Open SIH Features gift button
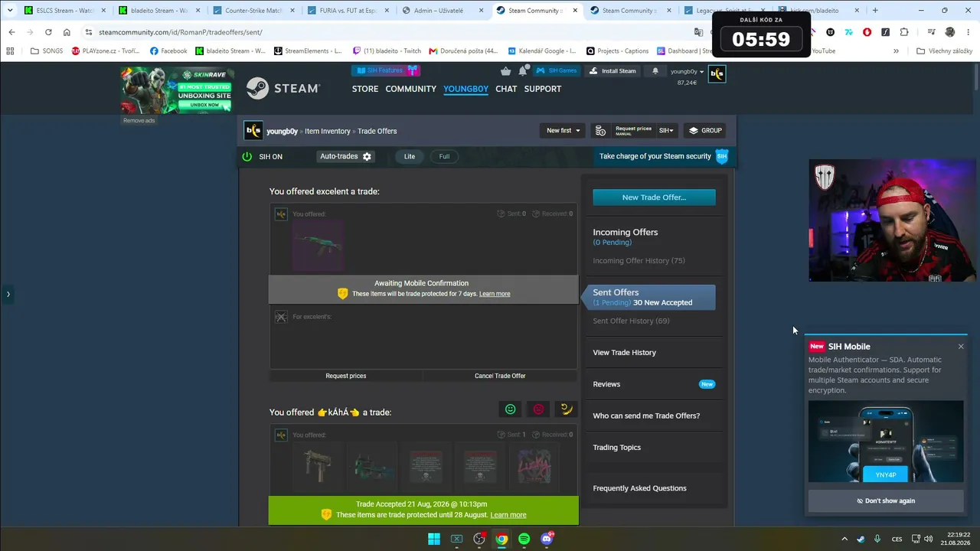980x551 pixels. [x=386, y=70]
